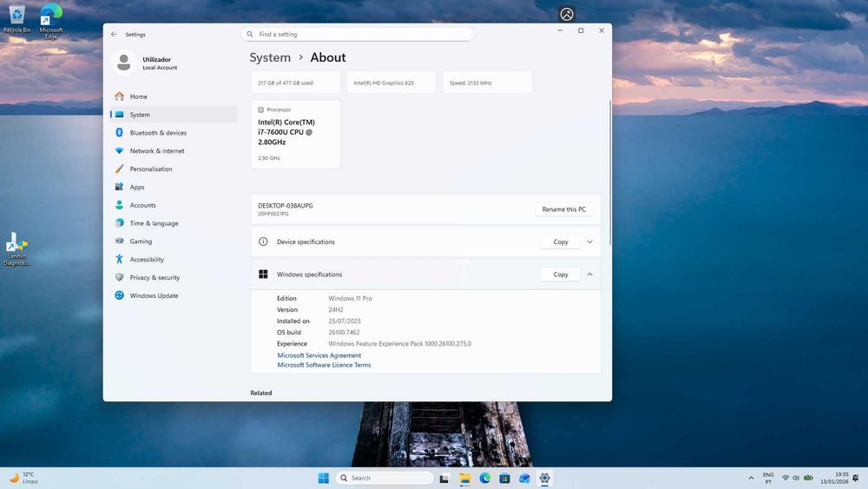Image resolution: width=868 pixels, height=489 pixels.
Task: Open the clock showing 19:35
Action: tap(834, 478)
